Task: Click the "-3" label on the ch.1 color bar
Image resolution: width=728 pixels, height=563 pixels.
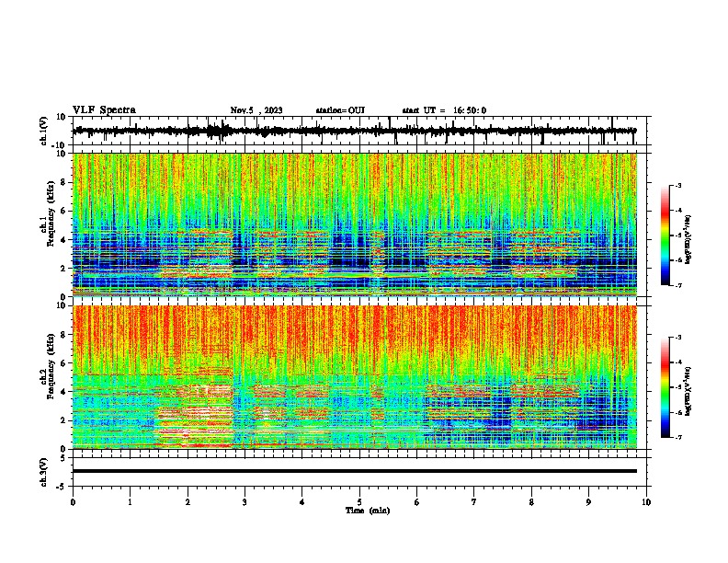Action: 678,186
